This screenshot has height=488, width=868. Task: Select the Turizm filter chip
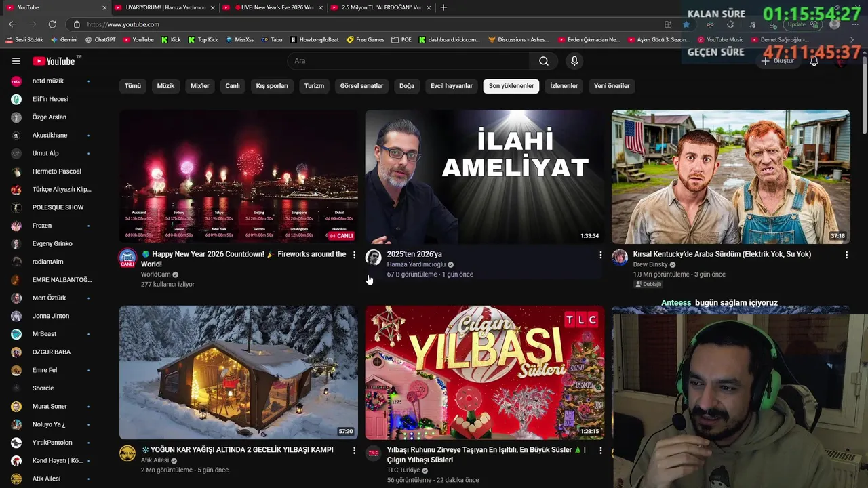[x=314, y=86]
